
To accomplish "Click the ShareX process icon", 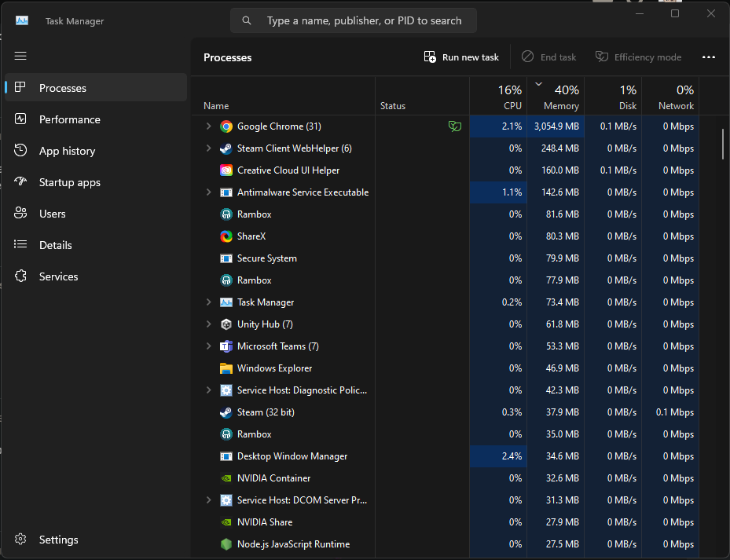I will [x=226, y=236].
